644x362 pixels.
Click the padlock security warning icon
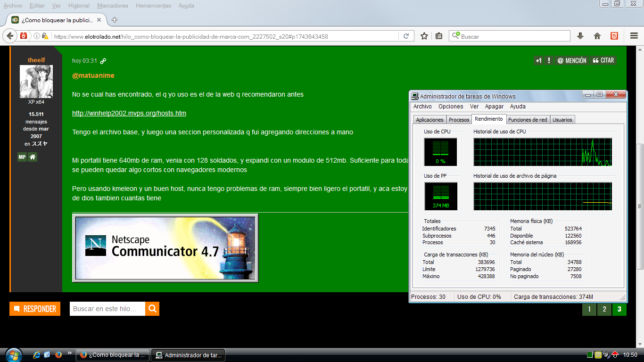click(x=45, y=36)
